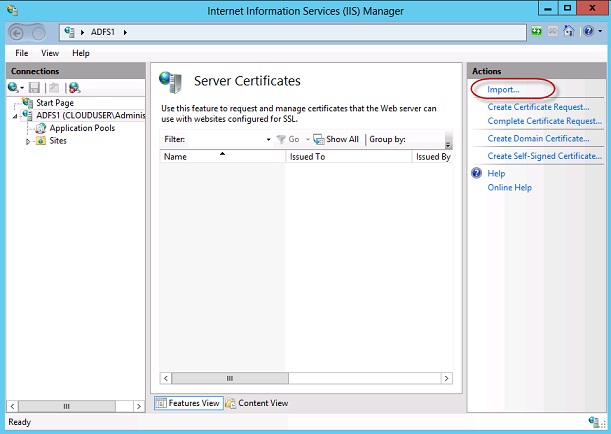Switch to Content View tab
The image size is (611, 434).
[258, 403]
